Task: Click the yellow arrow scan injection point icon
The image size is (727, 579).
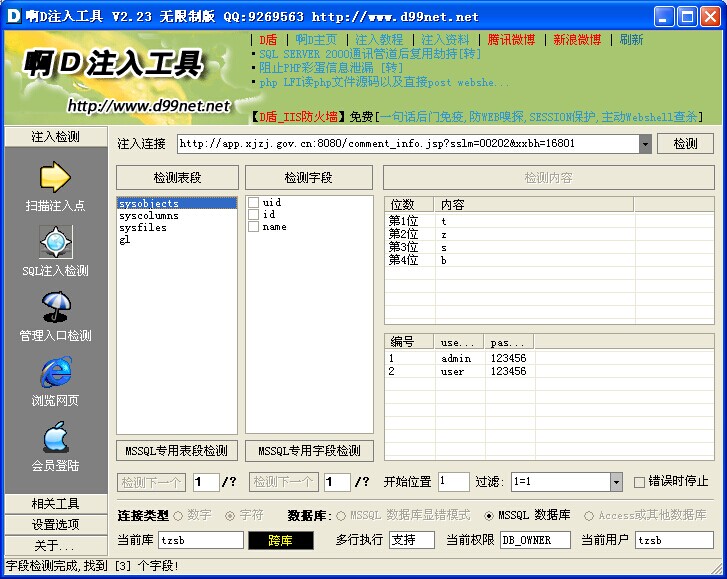Action: coord(55,177)
